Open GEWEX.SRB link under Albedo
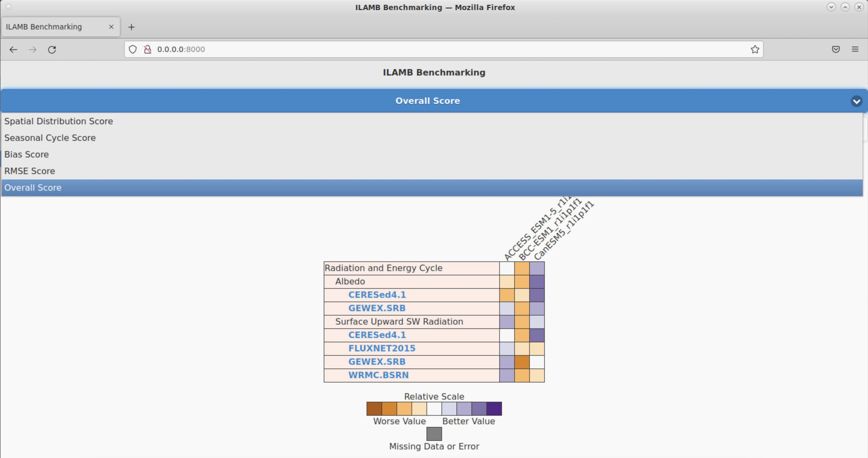This screenshot has width=868, height=458. (377, 308)
